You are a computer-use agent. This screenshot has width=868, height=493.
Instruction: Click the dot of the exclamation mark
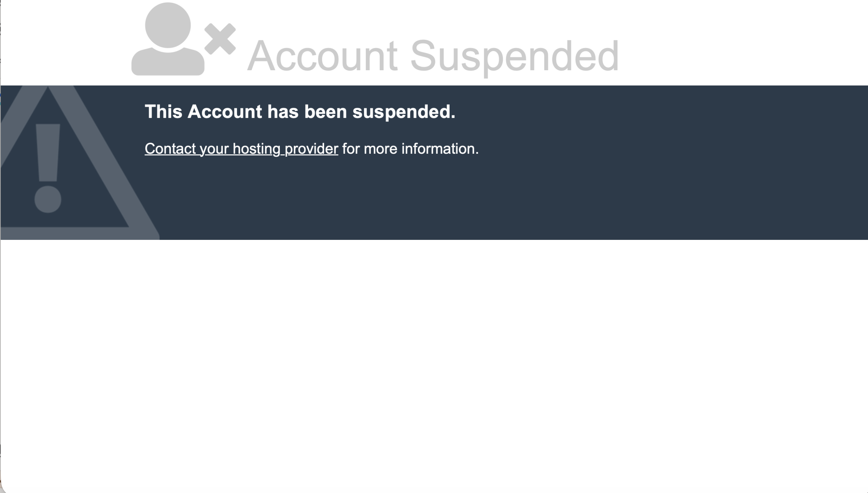pyautogui.click(x=48, y=199)
